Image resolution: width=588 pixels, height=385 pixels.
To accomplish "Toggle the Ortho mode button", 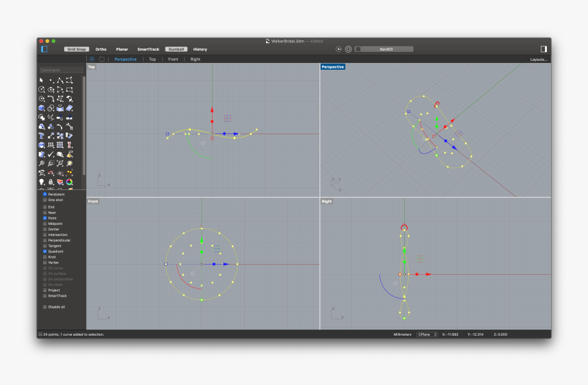I will pyautogui.click(x=101, y=49).
